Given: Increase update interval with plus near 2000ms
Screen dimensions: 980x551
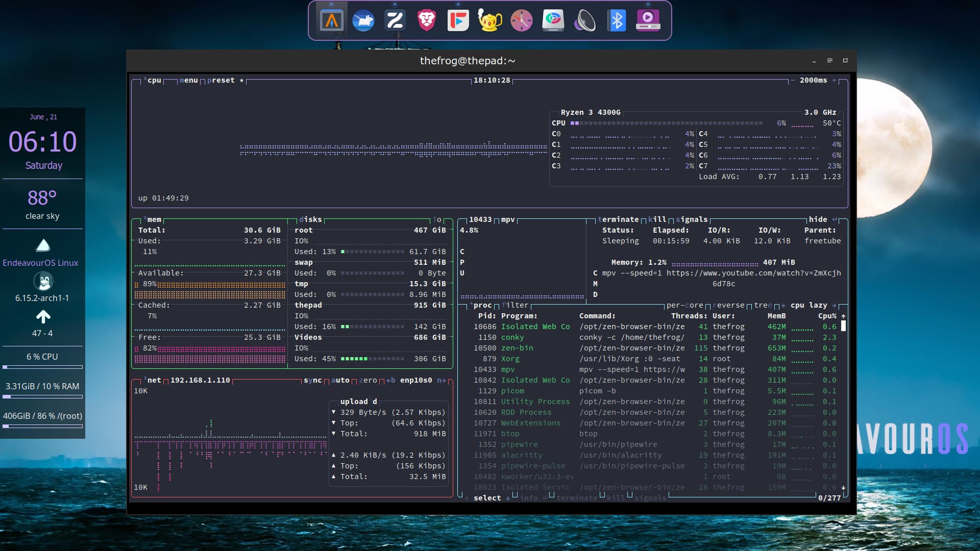Looking at the screenshot, I should point(835,80).
